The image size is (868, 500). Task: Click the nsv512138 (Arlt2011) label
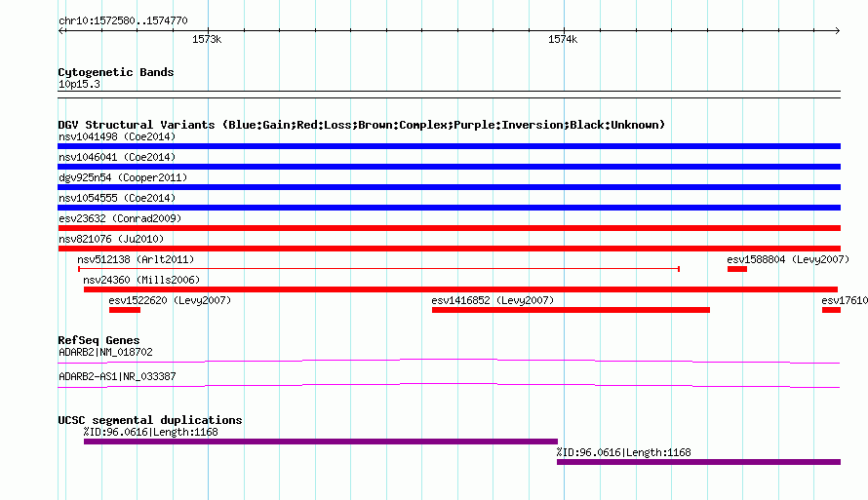136,259
